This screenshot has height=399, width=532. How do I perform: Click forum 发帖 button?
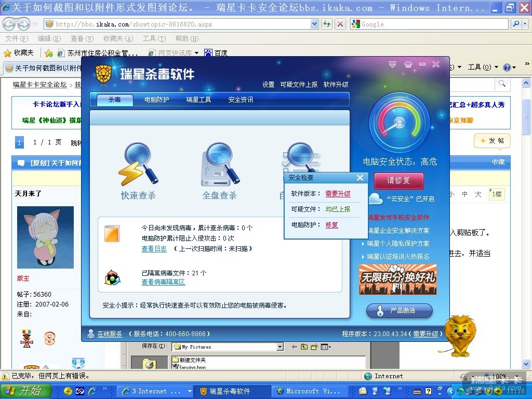pyautogui.click(x=492, y=141)
